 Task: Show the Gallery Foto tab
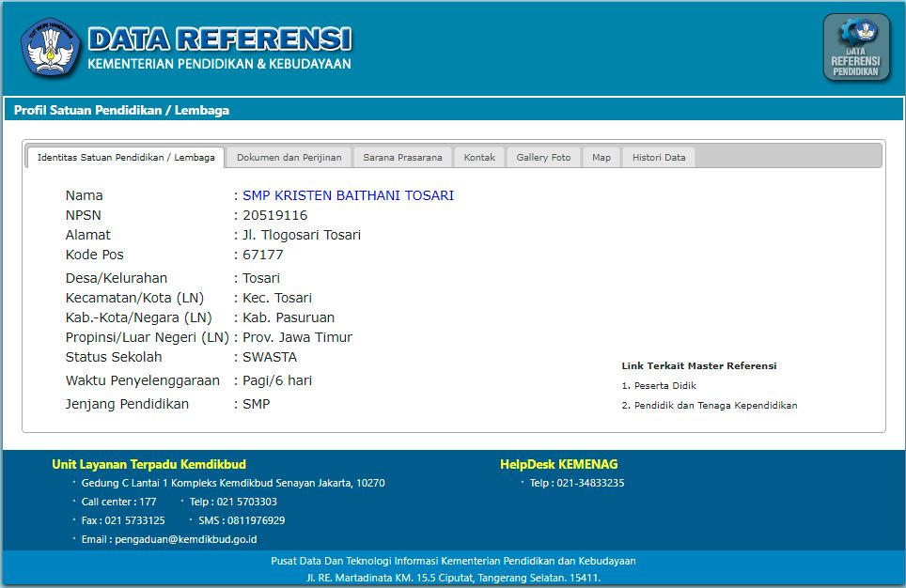click(x=543, y=158)
